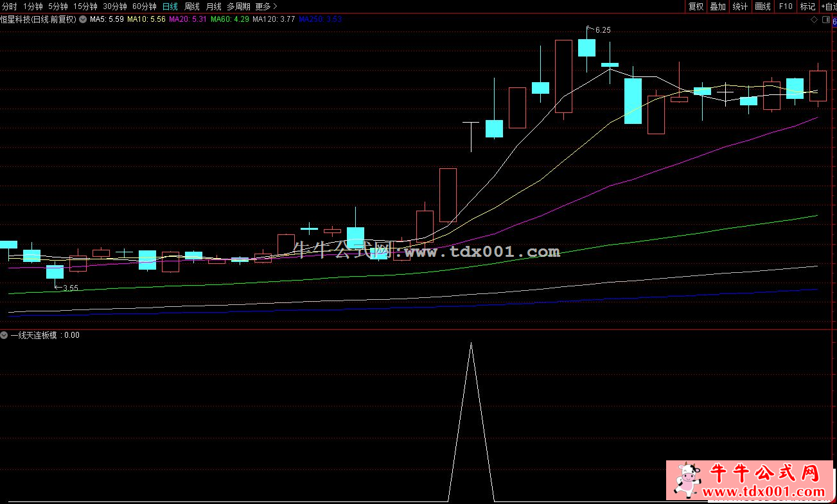Toggle the side panel icon at top right
The image size is (837, 504).
coord(825,20)
